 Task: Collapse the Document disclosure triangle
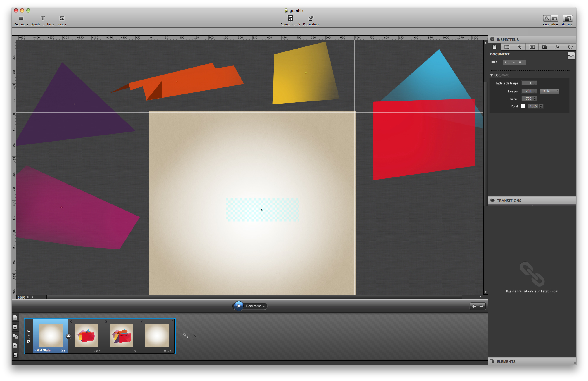click(492, 75)
